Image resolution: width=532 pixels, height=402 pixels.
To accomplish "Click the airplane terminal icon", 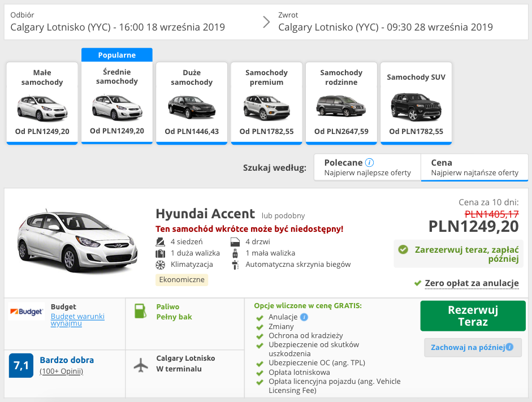I will pos(141,365).
